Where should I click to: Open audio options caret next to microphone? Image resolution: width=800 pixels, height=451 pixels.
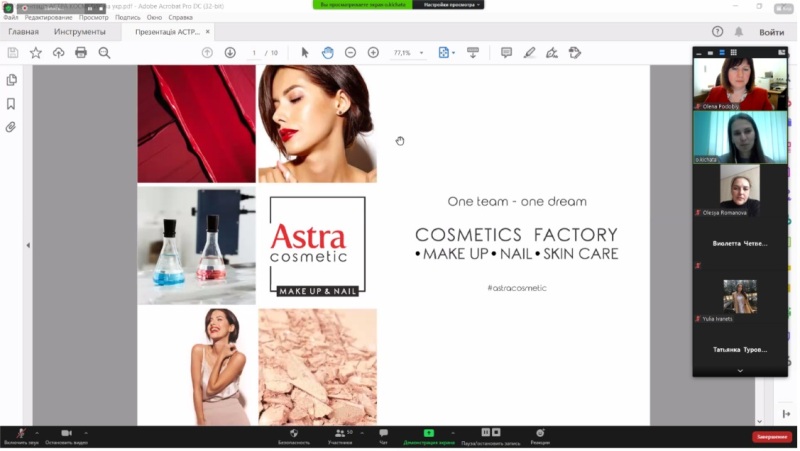(x=37, y=433)
